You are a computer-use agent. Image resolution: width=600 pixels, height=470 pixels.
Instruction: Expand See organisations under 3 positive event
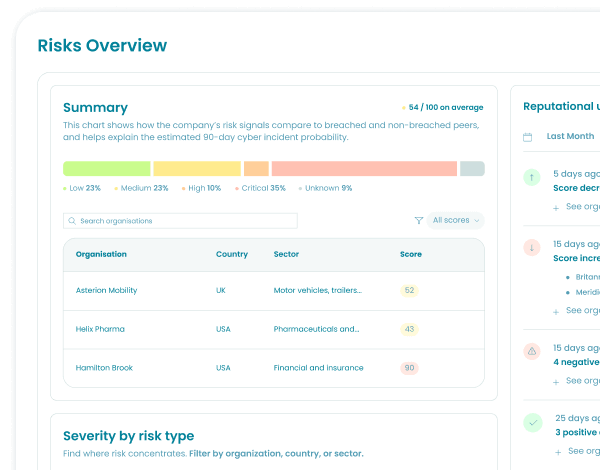coord(577,451)
